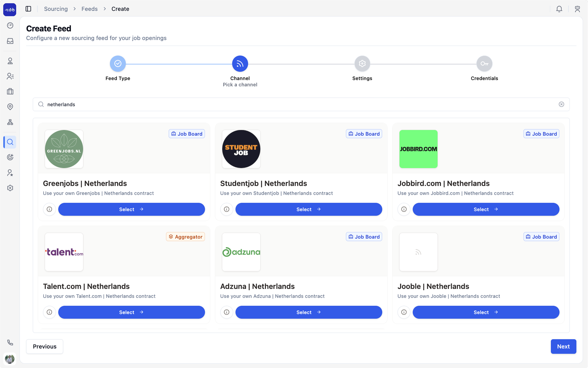Open notifications bell icon

559,9
